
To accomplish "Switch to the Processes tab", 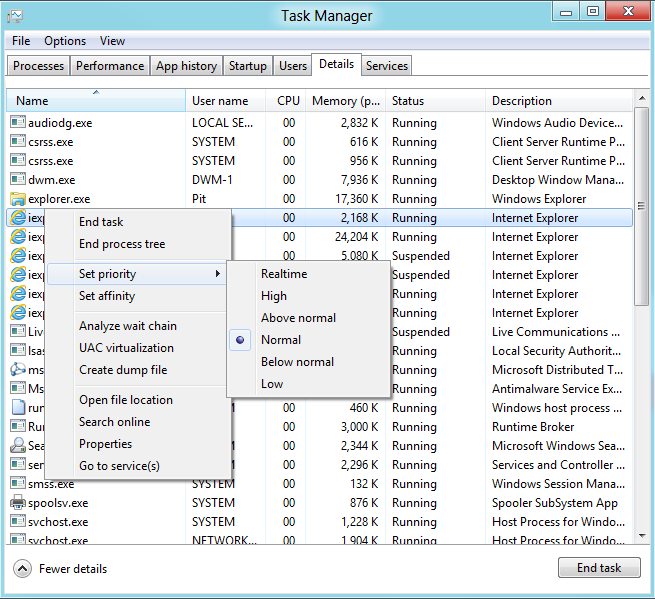I will click(x=38, y=66).
